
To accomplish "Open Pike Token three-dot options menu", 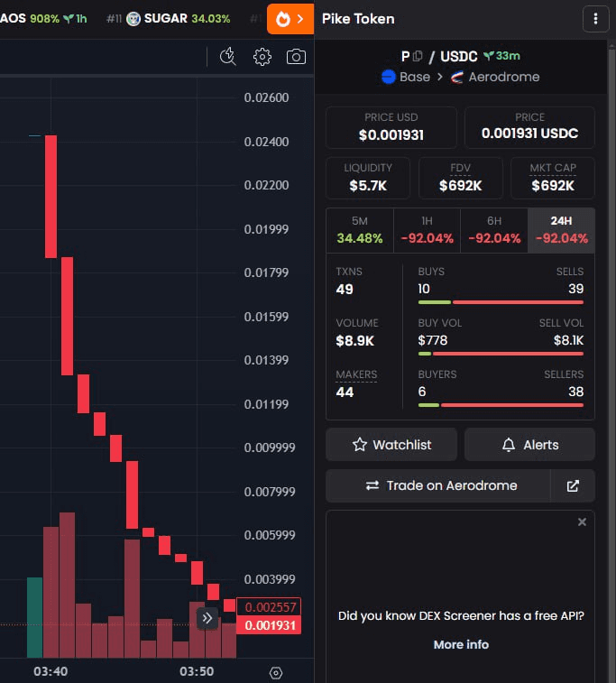I will point(595,19).
